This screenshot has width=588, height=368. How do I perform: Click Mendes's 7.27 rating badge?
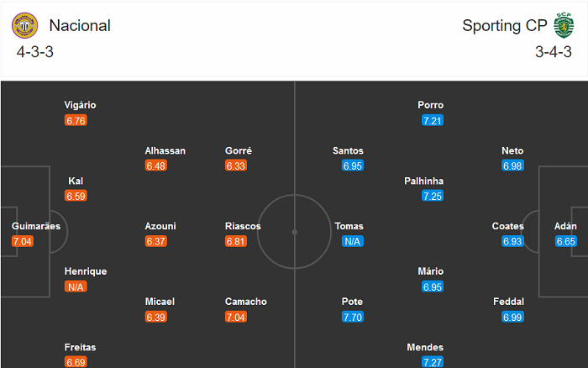[433, 362]
